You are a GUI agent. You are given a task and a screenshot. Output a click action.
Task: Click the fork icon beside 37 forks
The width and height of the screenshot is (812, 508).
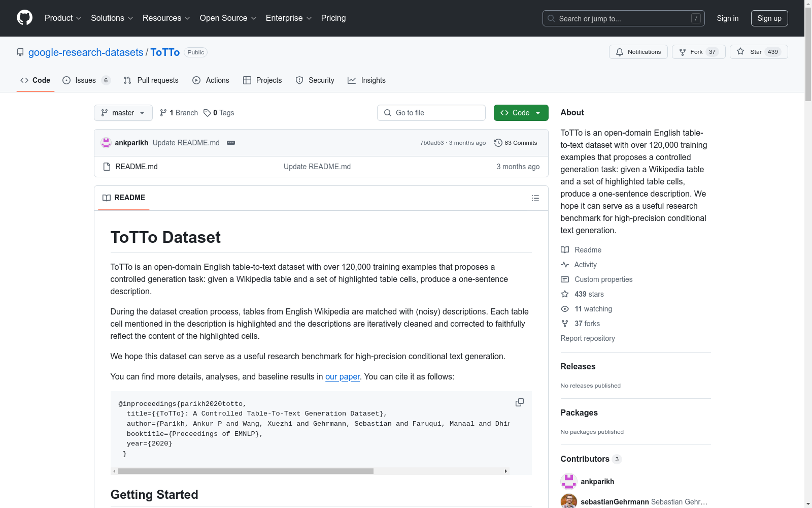coord(565,324)
